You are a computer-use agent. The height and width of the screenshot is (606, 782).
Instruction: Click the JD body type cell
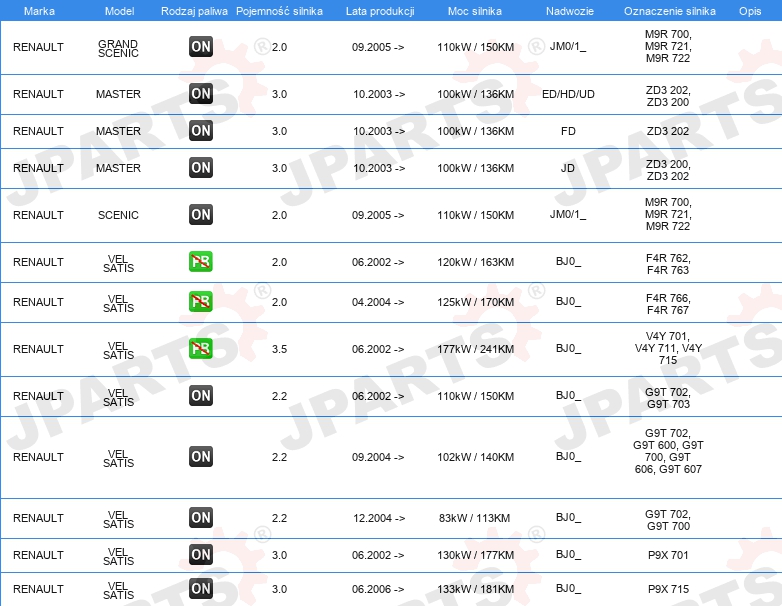tap(568, 168)
